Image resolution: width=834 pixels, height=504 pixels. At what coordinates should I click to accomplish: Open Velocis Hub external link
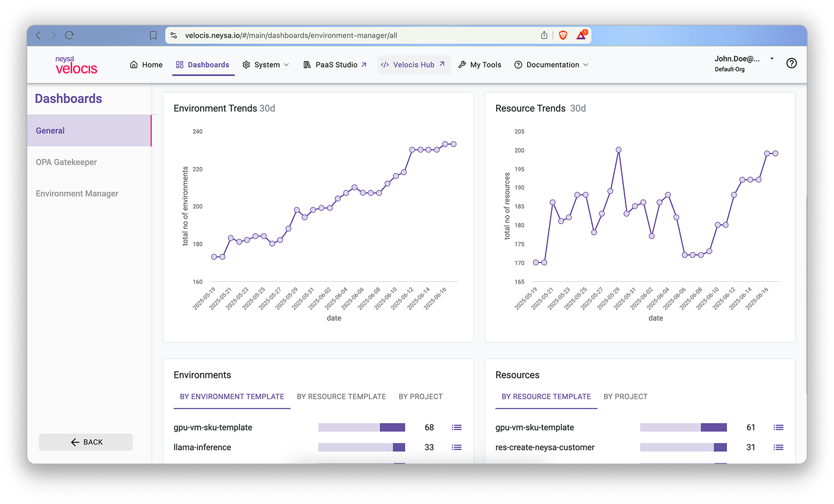click(x=413, y=65)
